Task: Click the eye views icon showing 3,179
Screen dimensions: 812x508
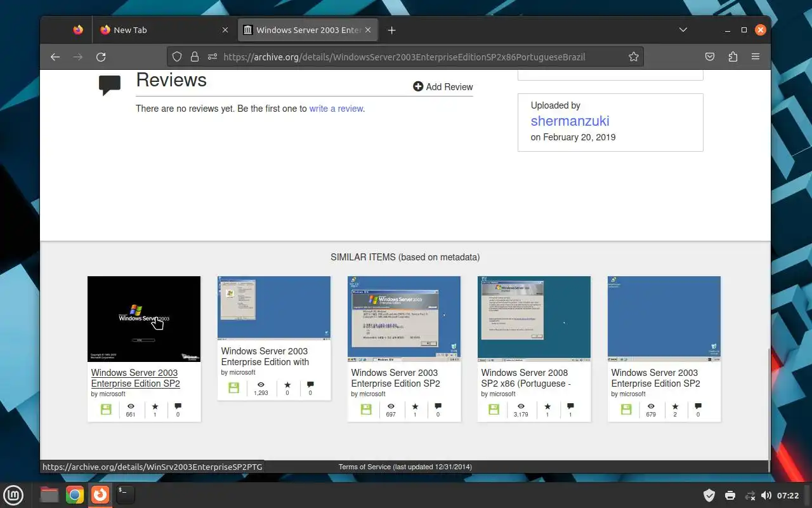Action: point(521,406)
